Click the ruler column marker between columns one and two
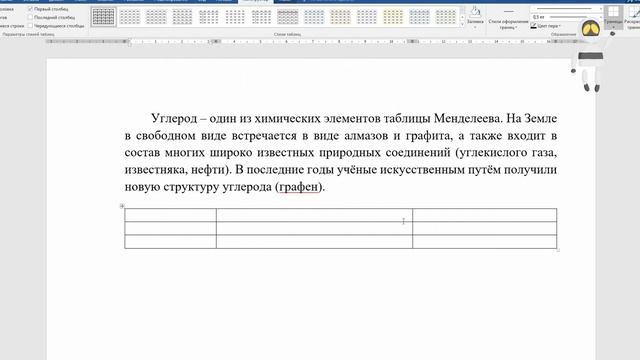 point(216,42)
